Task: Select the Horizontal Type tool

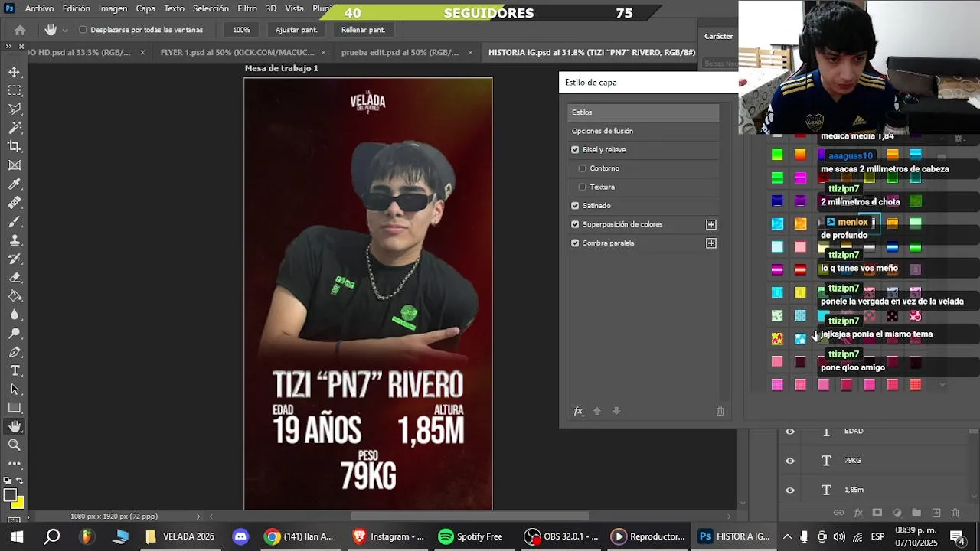Action: click(x=15, y=370)
